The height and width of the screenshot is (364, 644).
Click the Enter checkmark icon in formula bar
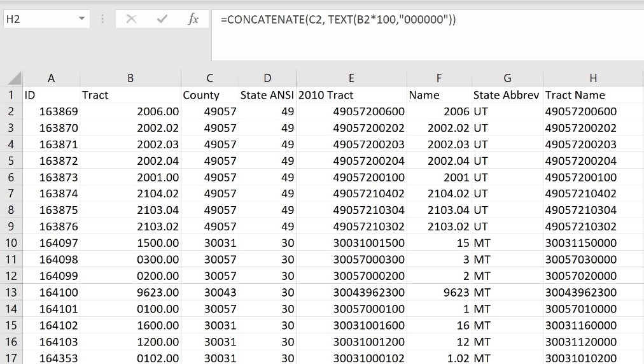coord(162,20)
